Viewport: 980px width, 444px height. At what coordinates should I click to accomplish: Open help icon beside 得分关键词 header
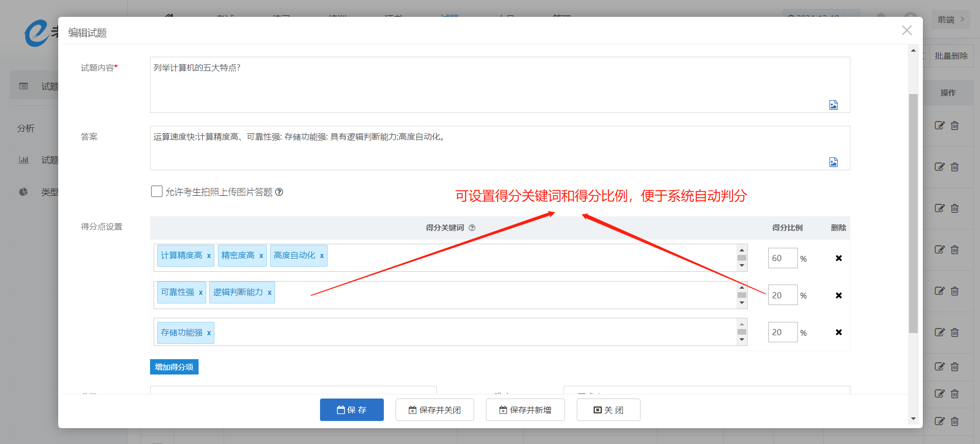pyautogui.click(x=472, y=228)
